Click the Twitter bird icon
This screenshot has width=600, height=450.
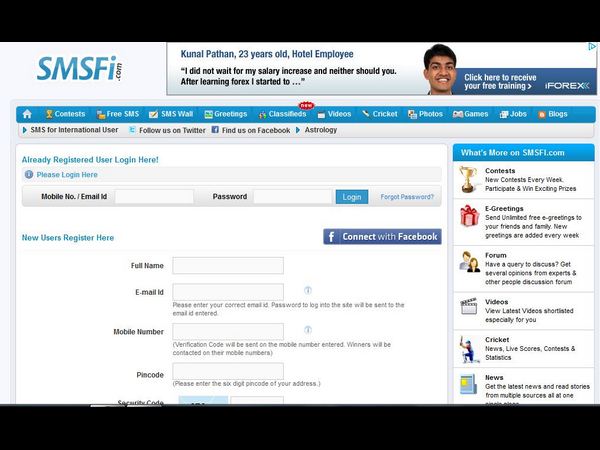point(132,130)
